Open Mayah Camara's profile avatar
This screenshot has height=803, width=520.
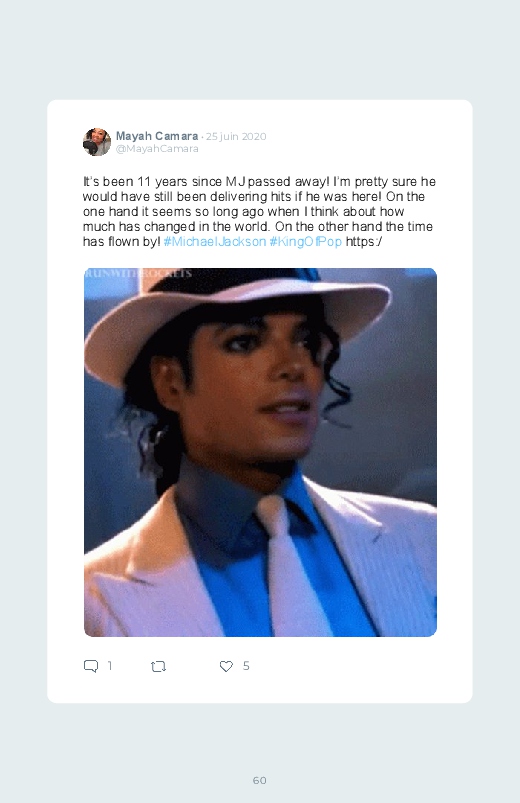(97, 142)
